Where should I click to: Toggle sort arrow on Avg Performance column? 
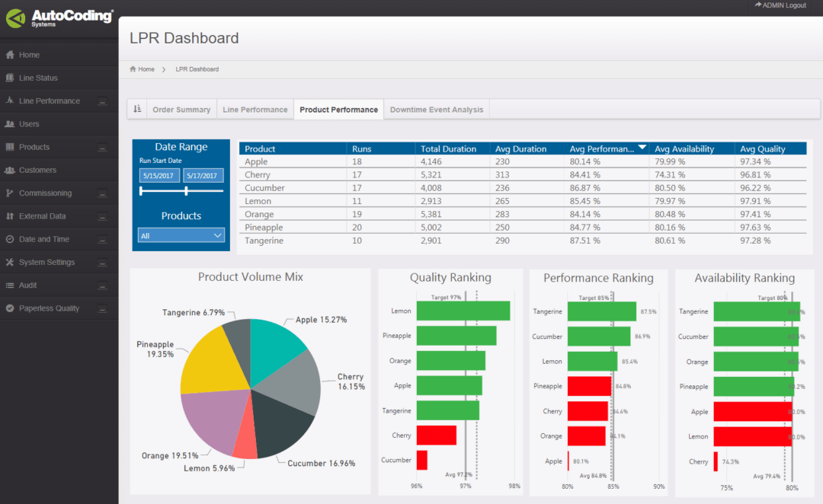[642, 148]
